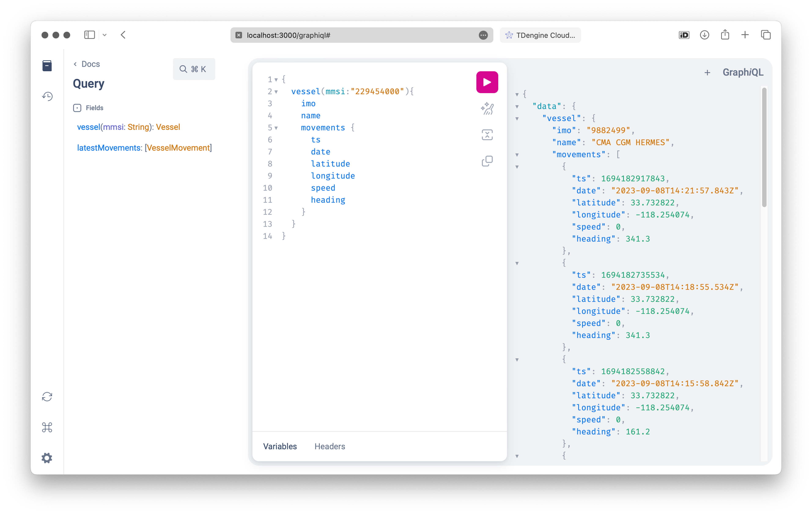Switch to the Headers tab

[329, 446]
